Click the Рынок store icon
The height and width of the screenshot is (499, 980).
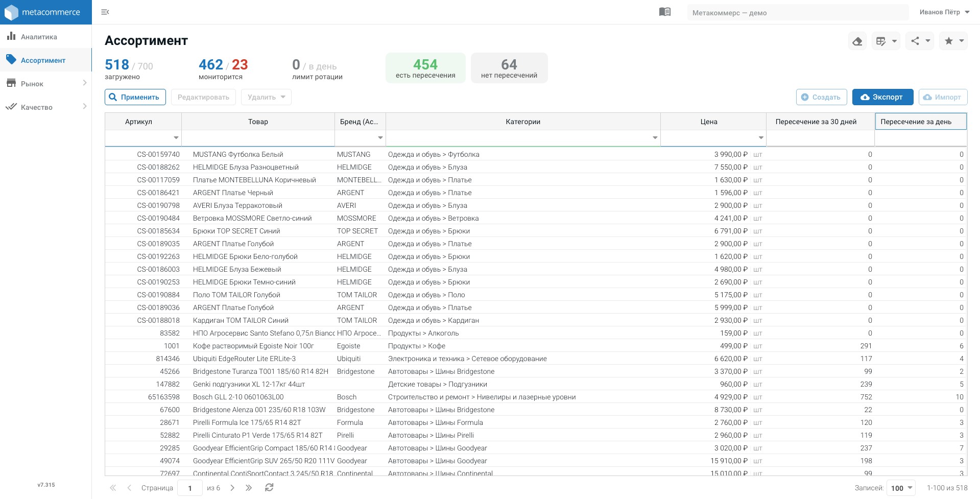point(11,83)
